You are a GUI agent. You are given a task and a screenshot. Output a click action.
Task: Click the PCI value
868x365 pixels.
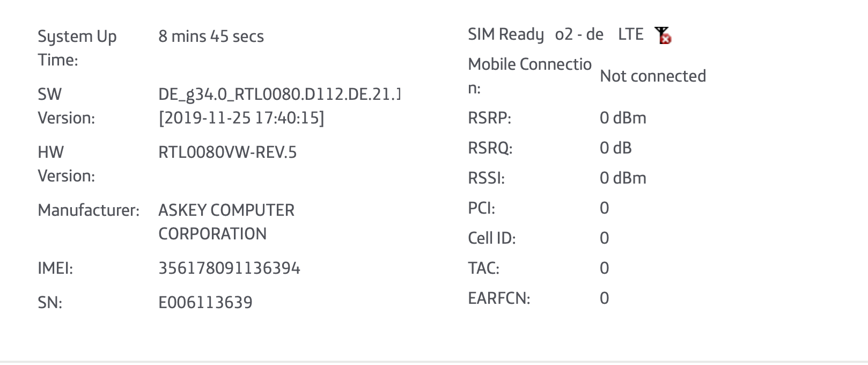605,208
